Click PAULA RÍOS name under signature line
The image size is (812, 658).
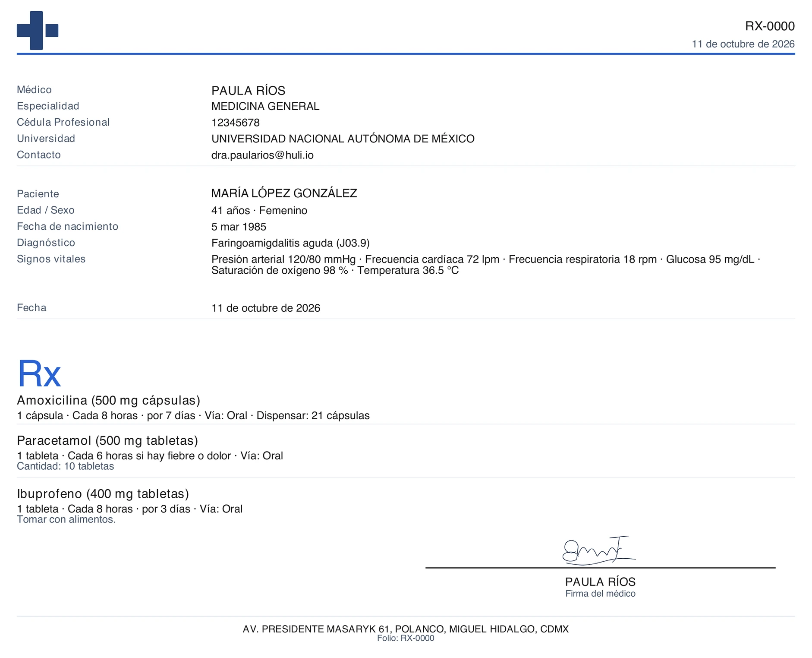(600, 582)
